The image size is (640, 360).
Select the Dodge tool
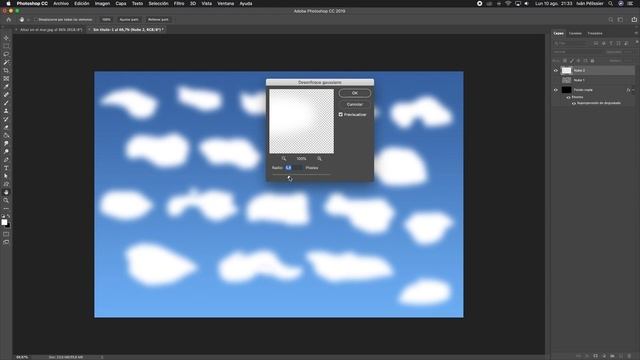click(6, 151)
